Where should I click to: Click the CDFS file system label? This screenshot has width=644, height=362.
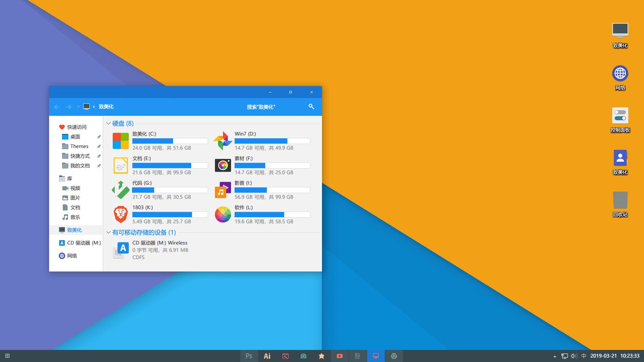click(x=138, y=257)
